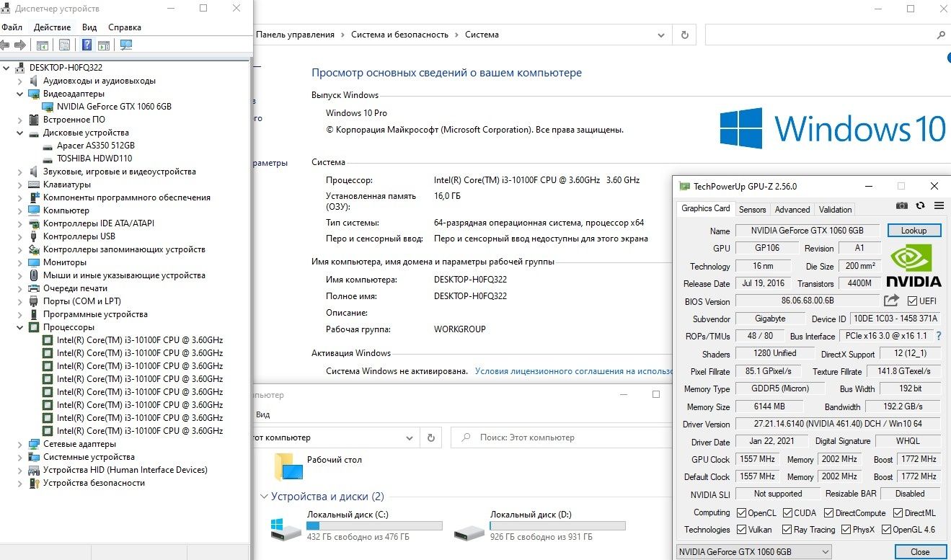951x560 pixels.
Task: Toggle CUDA checkbox
Action: 787,513
